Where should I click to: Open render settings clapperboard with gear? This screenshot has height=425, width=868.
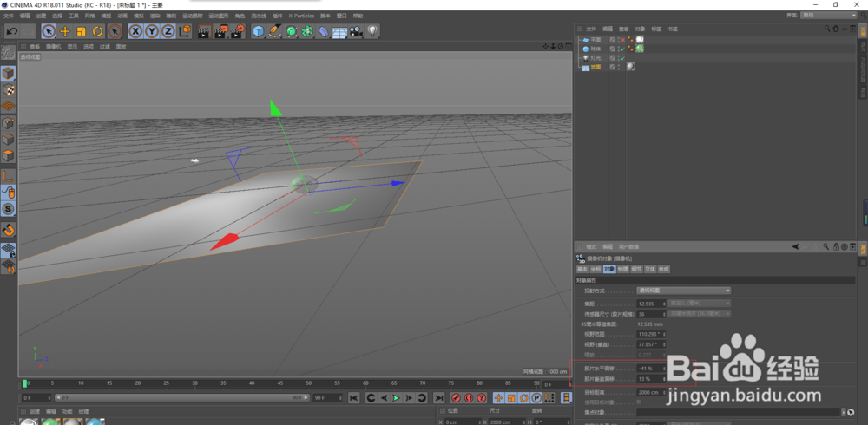(238, 31)
